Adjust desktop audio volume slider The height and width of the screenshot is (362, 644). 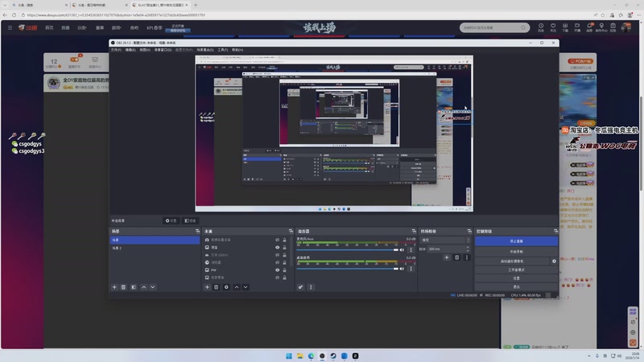[348, 269]
